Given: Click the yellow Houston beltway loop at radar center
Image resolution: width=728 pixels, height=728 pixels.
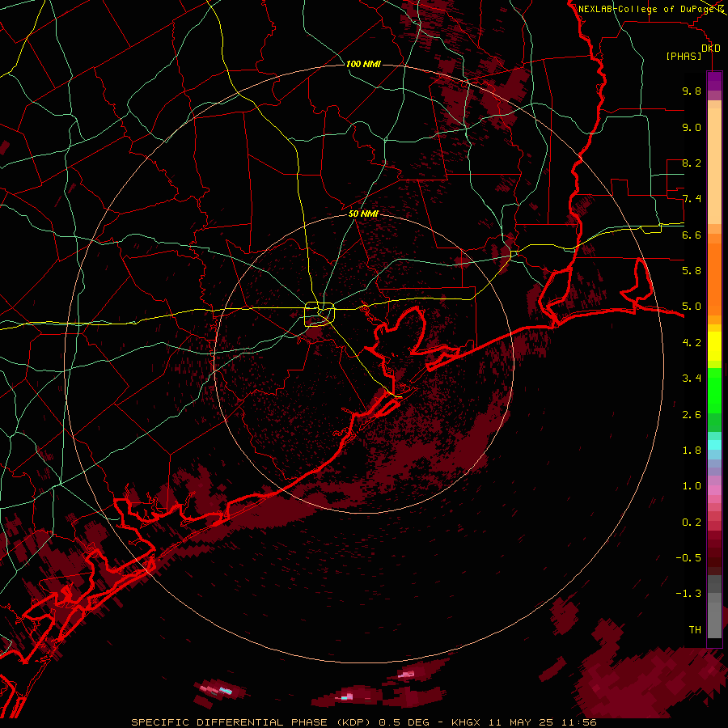Looking at the screenshot, I should pyautogui.click(x=320, y=315).
